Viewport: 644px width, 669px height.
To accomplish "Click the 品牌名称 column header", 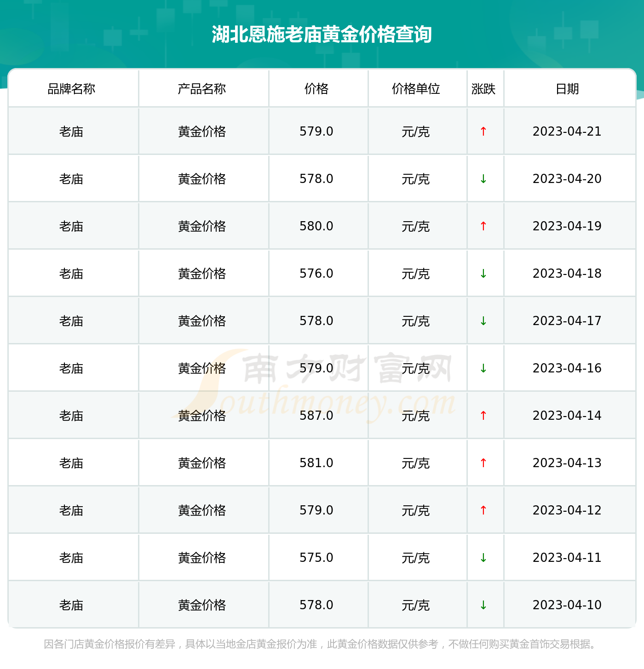I will point(71,89).
